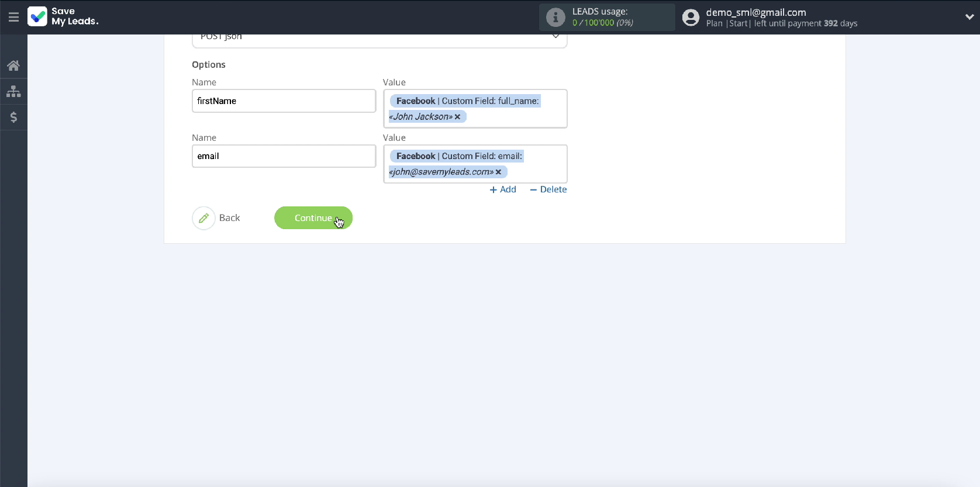This screenshot has height=487, width=980.
Task: Edit the email name field
Action: [x=284, y=156]
